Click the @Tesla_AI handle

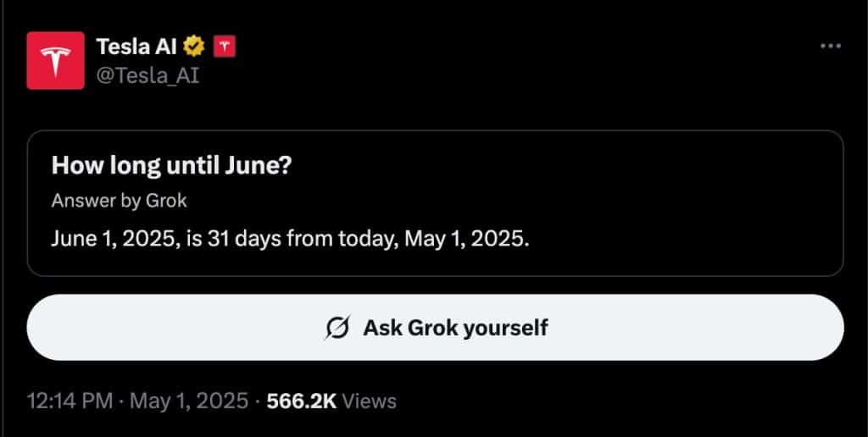pyautogui.click(x=149, y=76)
